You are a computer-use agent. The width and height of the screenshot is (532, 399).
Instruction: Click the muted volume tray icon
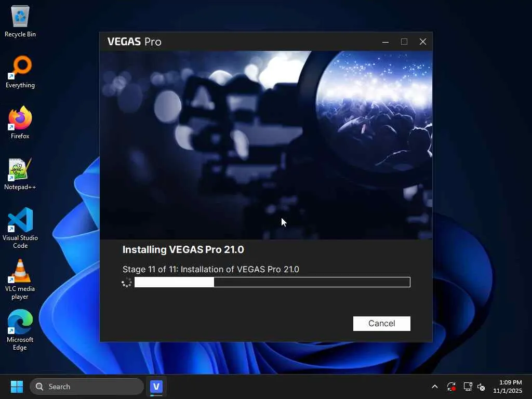(x=481, y=387)
